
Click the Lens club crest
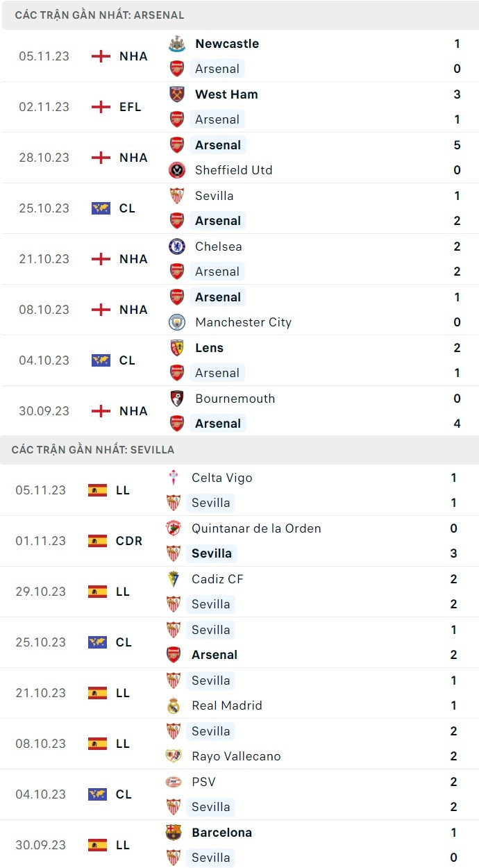(x=177, y=348)
